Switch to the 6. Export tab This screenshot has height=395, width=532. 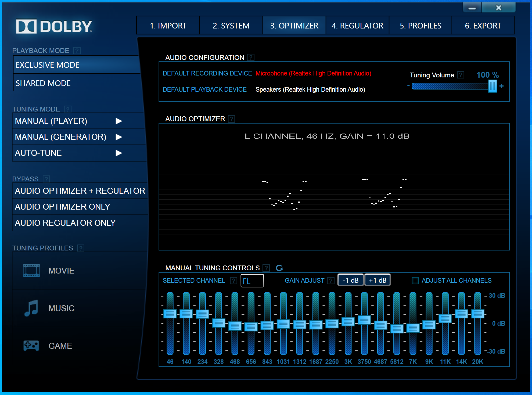click(483, 26)
